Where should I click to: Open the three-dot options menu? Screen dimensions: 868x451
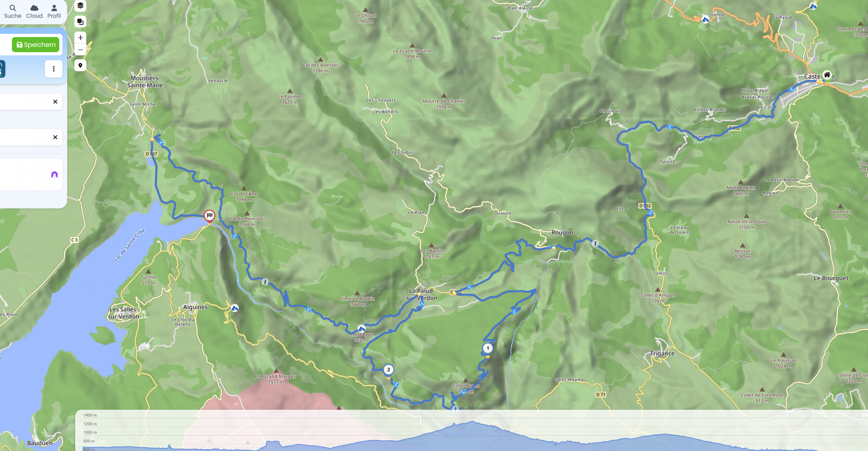[x=54, y=69]
